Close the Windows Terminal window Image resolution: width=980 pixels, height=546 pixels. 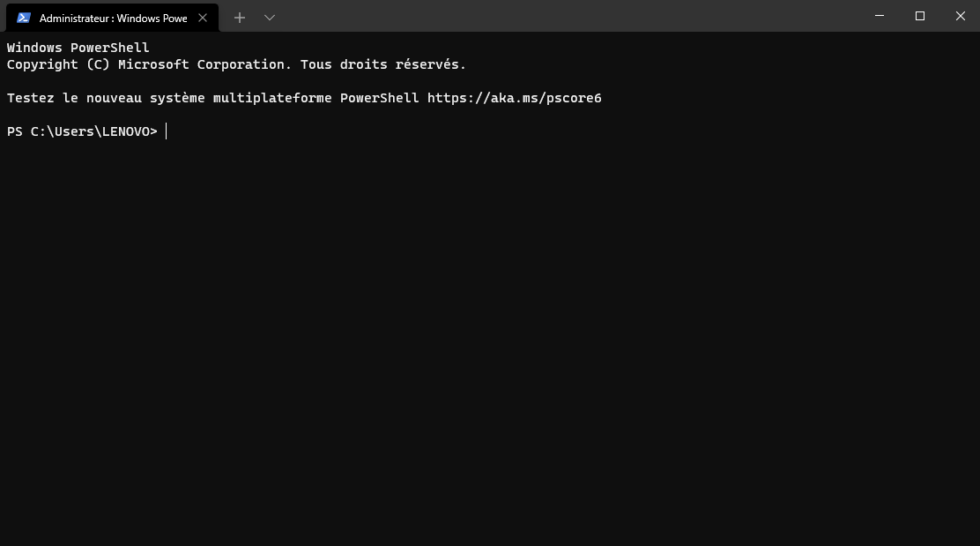pyautogui.click(x=961, y=16)
